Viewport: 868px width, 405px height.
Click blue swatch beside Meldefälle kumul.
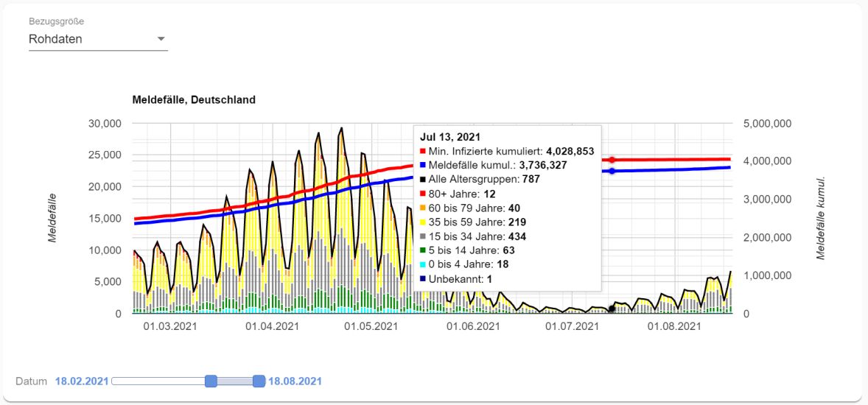coord(423,166)
